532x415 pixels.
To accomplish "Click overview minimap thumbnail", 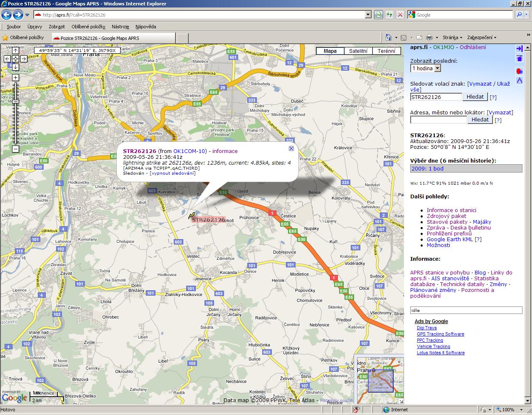I will tap(380, 380).
